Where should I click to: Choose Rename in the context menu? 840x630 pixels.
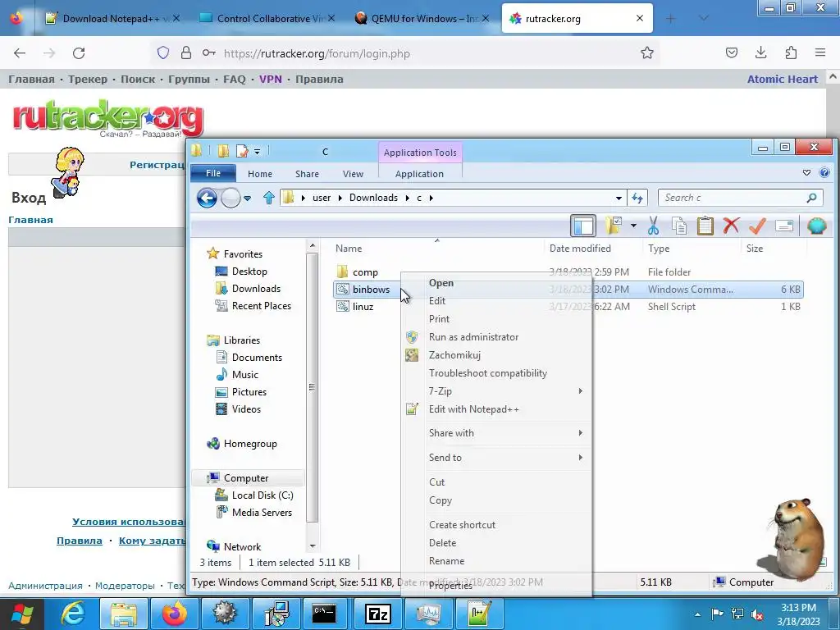(446, 561)
